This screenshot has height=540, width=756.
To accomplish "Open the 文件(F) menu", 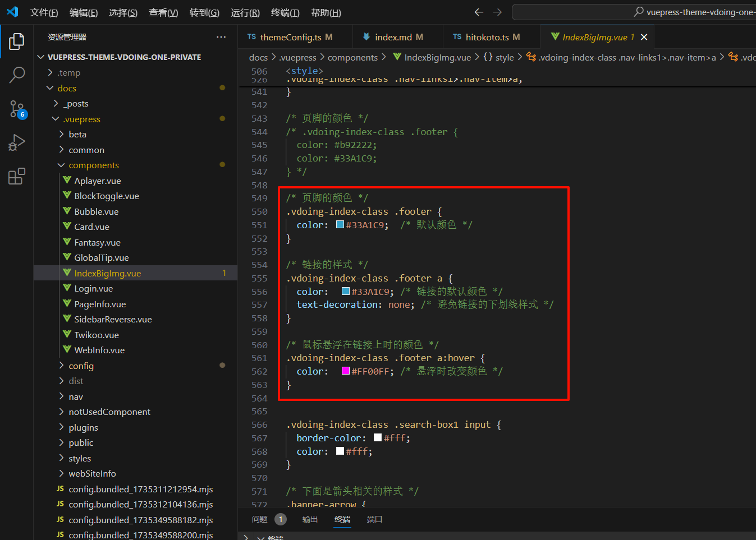I will [44, 12].
